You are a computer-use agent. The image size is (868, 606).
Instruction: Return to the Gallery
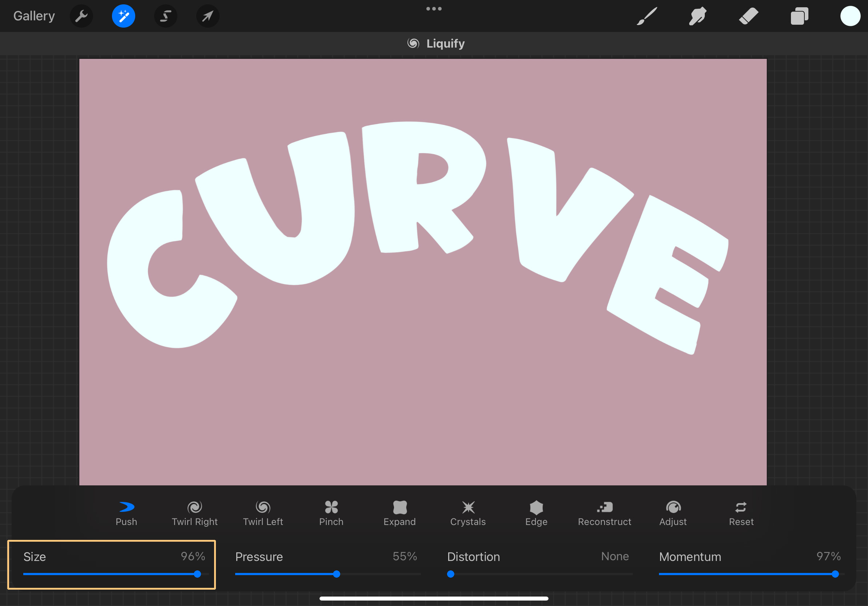tap(34, 16)
